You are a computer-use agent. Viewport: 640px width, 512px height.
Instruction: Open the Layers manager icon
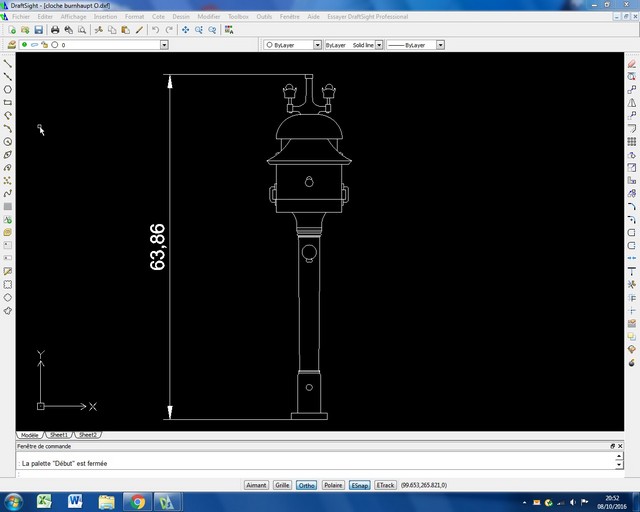(x=11, y=45)
